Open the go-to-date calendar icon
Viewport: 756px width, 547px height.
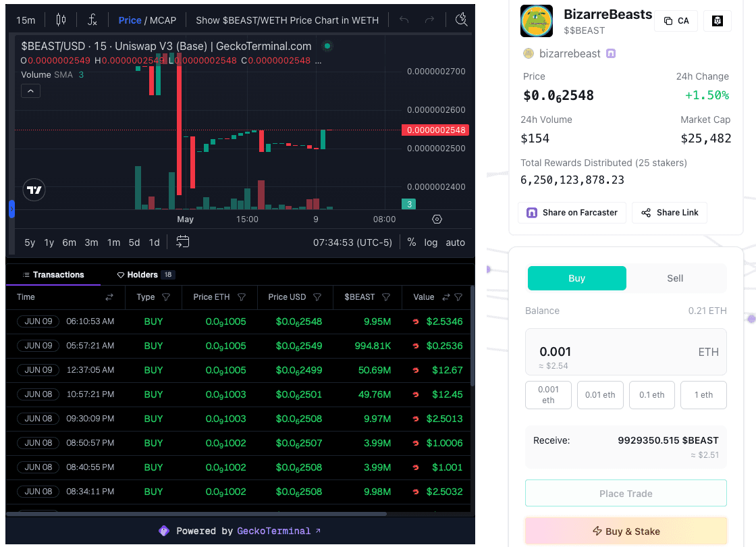point(183,242)
